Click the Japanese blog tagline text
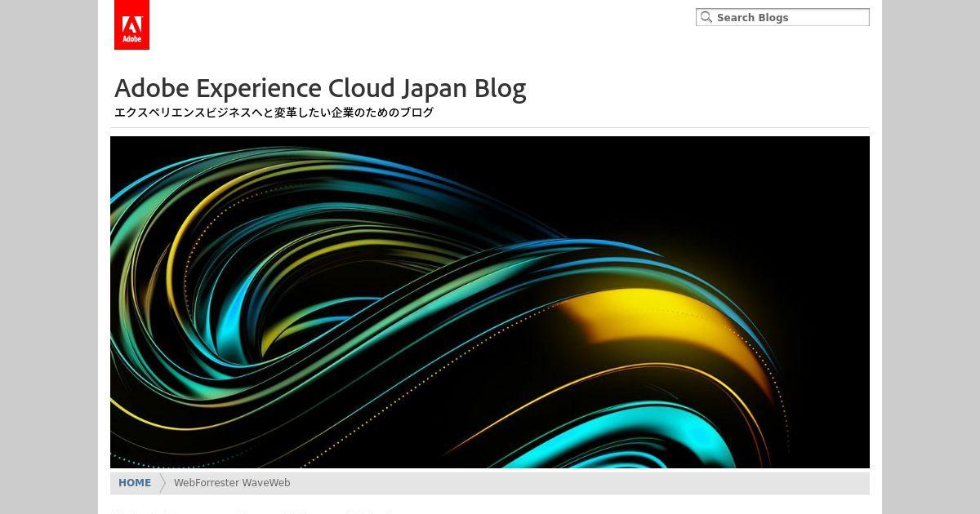 [x=274, y=113]
